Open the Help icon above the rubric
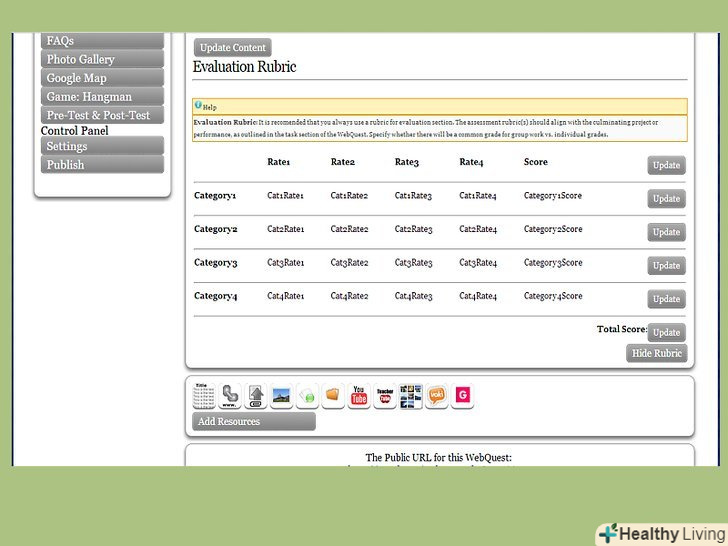 point(199,105)
